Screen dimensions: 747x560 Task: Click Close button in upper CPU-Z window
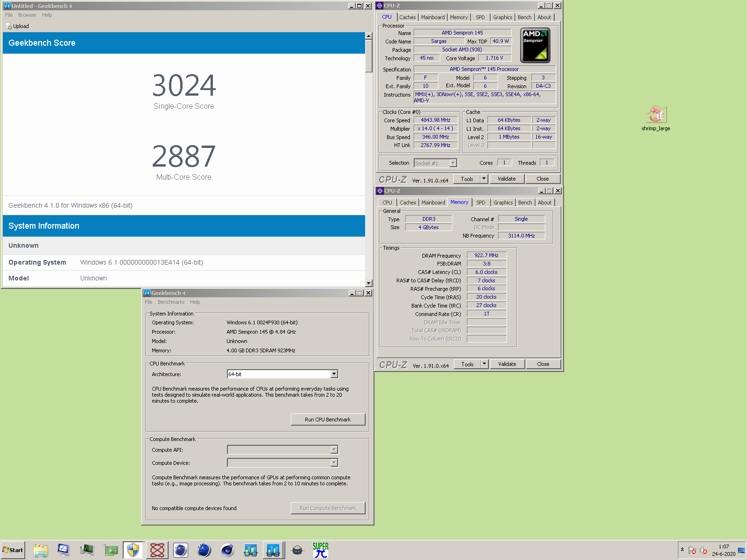(x=543, y=179)
